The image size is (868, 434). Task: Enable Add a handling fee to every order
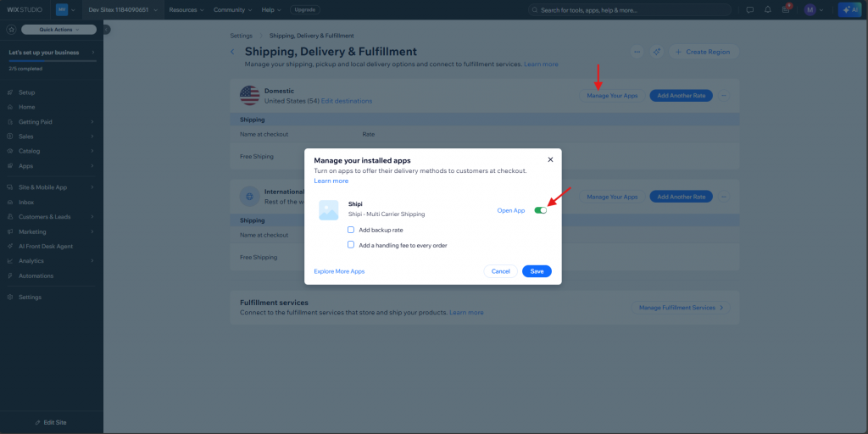coord(351,245)
